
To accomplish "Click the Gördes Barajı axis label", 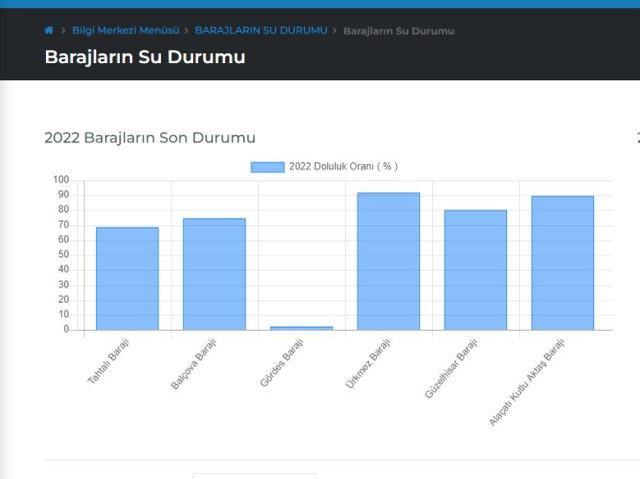I will click(282, 362).
